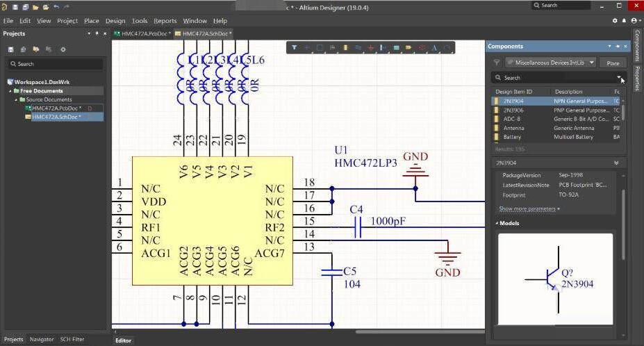The width and height of the screenshot is (644, 346).
Task: Click the schematic horizontal scrollbar thumb
Action: point(420,331)
